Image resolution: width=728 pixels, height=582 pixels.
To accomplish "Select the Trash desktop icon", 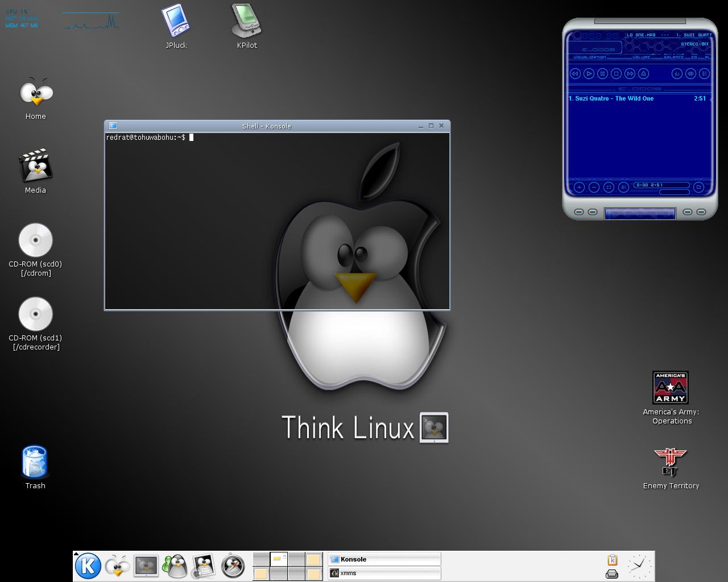I will click(35, 467).
